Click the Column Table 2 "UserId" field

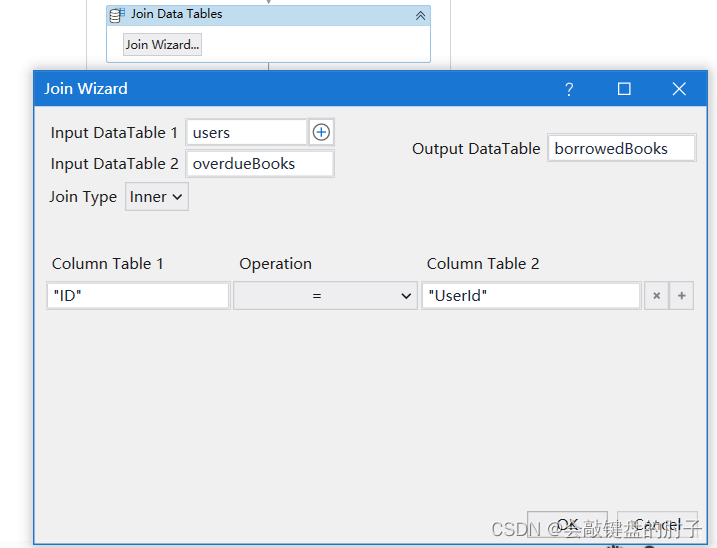(530, 296)
